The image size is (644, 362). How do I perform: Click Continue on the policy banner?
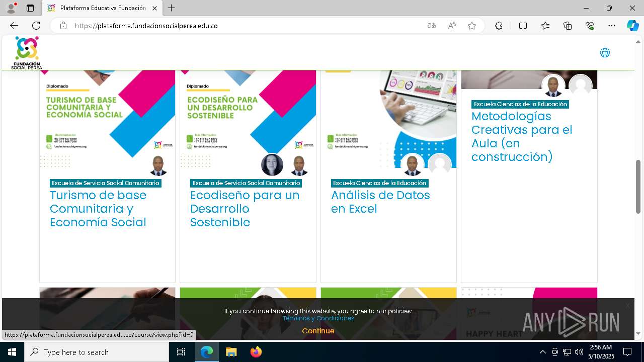318,331
